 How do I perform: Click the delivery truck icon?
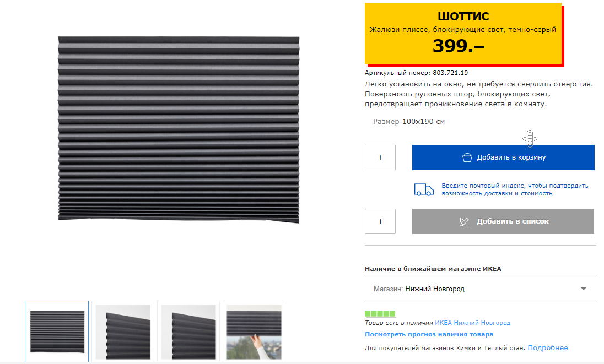(424, 189)
